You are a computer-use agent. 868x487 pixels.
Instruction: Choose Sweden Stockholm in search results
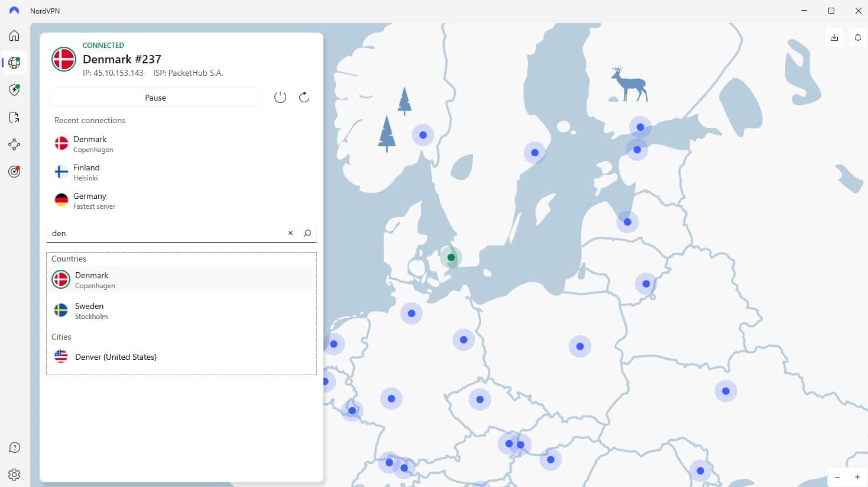182,311
